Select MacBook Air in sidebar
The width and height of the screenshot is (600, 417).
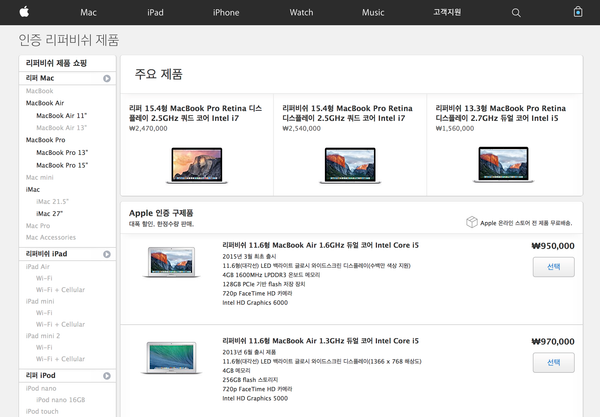45,103
